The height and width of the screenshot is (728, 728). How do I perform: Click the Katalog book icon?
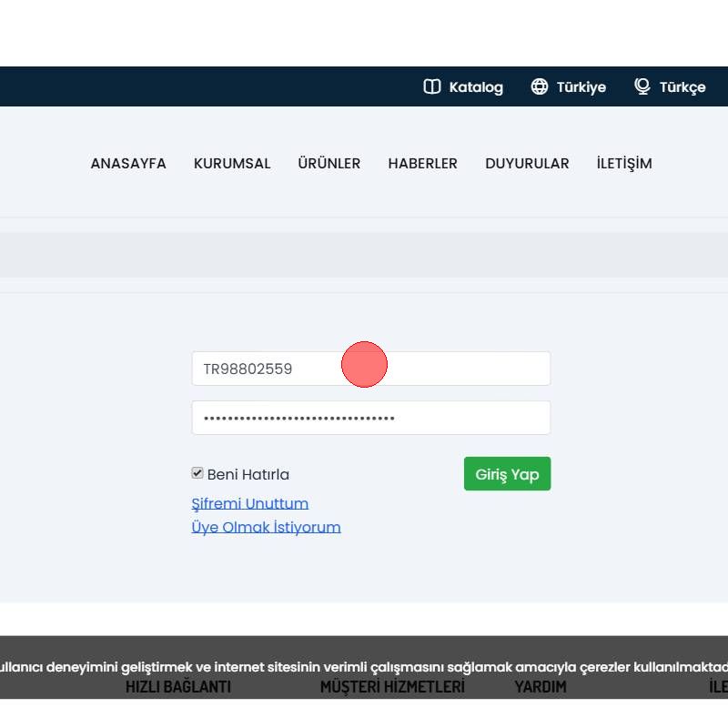pyautogui.click(x=432, y=86)
